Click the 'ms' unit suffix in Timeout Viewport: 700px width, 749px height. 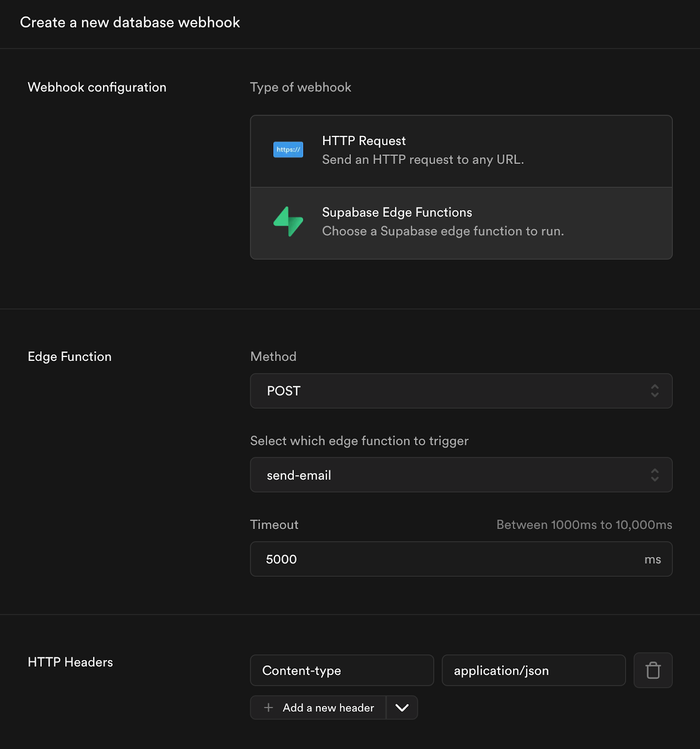[652, 559]
